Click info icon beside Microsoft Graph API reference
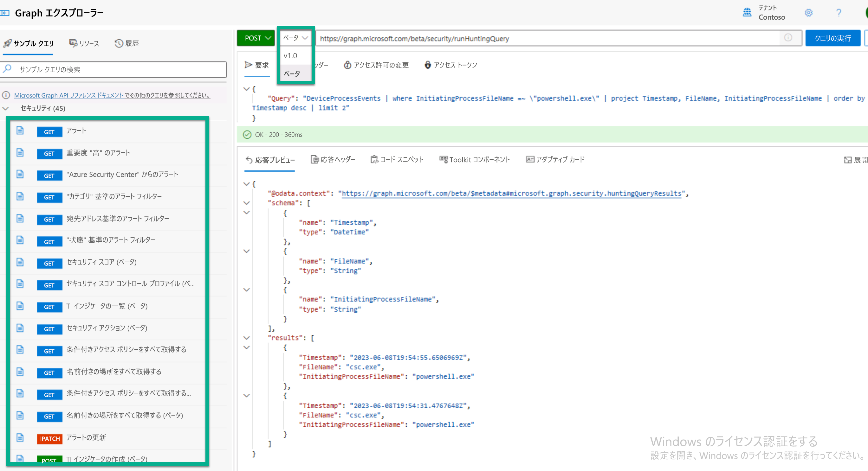The height and width of the screenshot is (471, 868). tap(6, 95)
